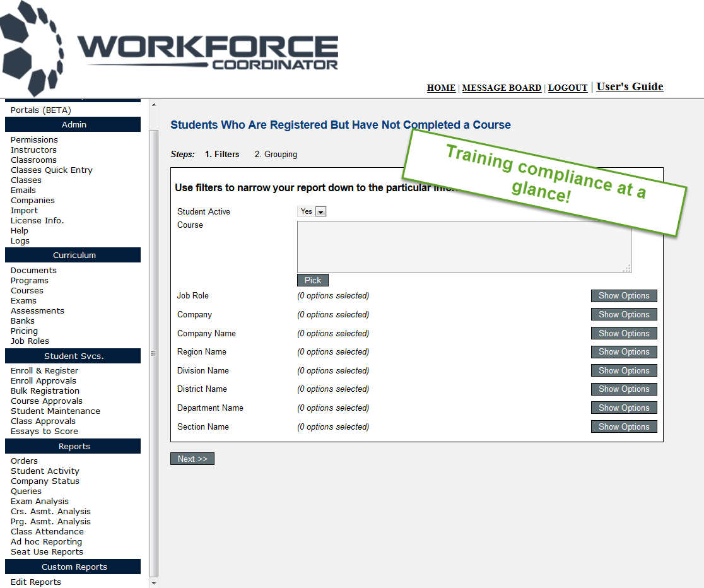The image size is (704, 588).
Task: Open the MESSAGE BOARD link
Action: tap(502, 88)
